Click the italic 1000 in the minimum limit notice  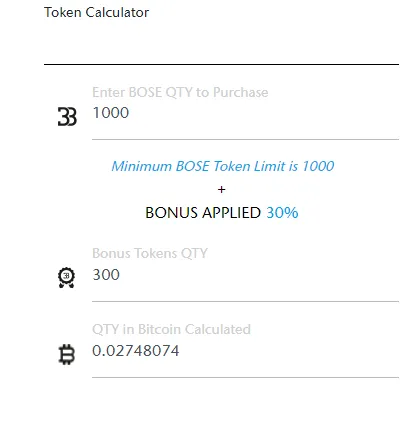click(x=318, y=166)
